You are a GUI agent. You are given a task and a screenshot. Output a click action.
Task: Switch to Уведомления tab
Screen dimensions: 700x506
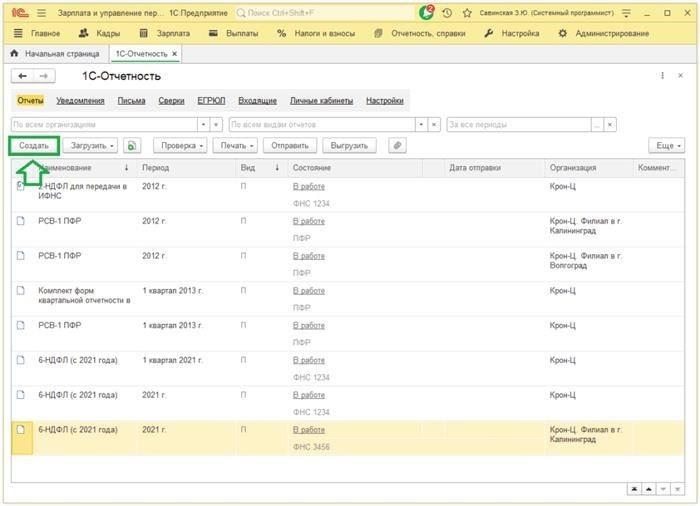pos(80,100)
